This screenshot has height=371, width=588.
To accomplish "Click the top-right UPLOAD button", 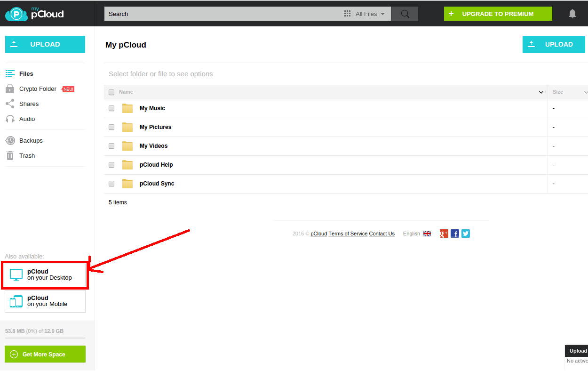I will (554, 44).
